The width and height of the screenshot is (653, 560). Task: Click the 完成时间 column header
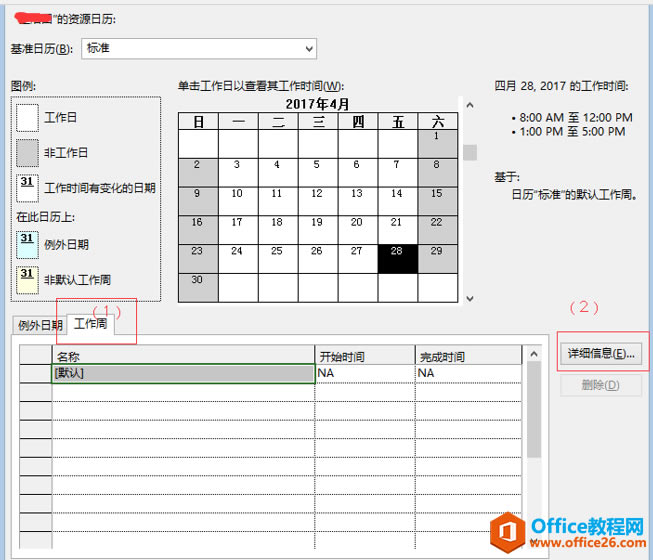coord(469,355)
